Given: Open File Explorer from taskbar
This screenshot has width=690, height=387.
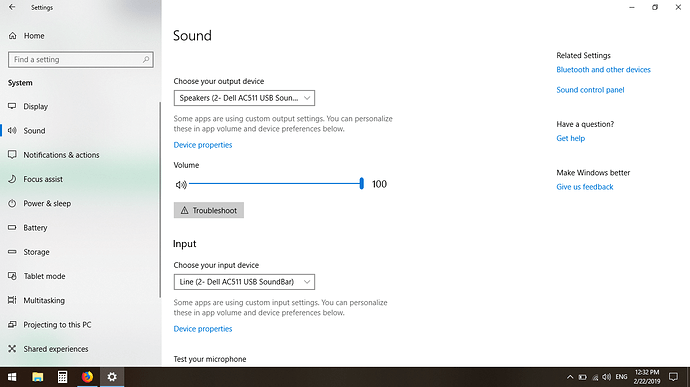Looking at the screenshot, I should click(37, 377).
